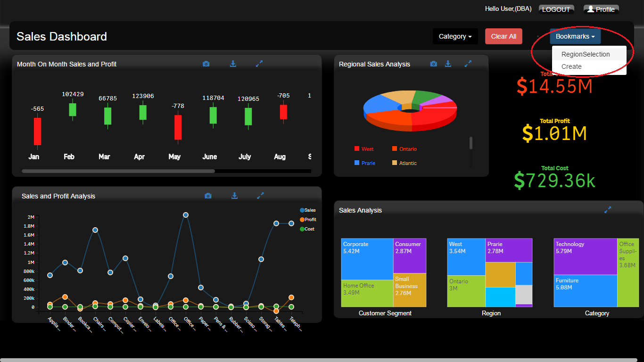Click the camera snapshot icon on Month On Month chart
This screenshot has width=644, height=362.
pyautogui.click(x=206, y=64)
